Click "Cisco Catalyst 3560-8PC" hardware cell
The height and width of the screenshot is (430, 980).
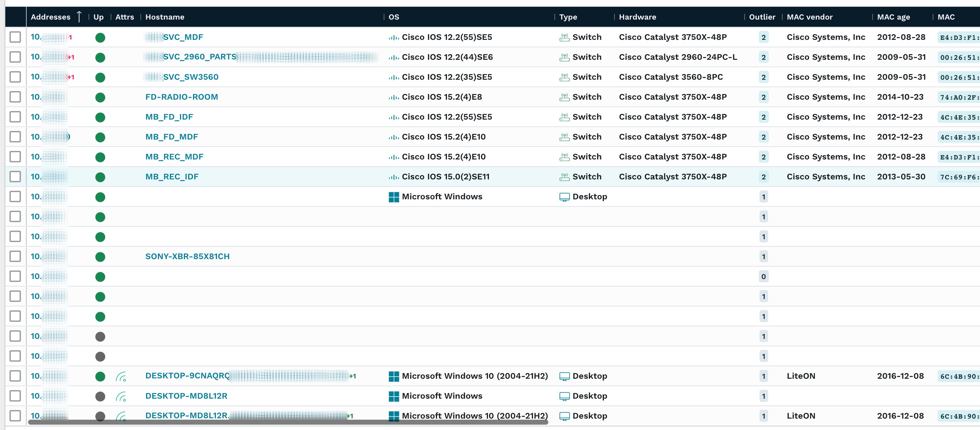(671, 77)
